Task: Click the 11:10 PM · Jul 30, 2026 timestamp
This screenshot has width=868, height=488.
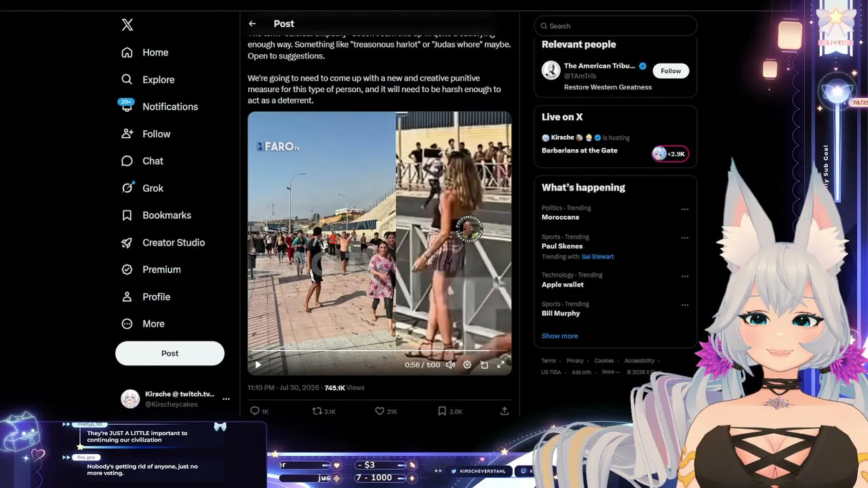Action: 283,388
